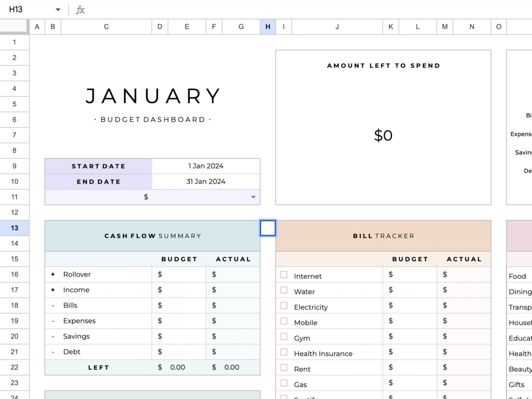Click the Expenses row label
This screenshot has height=399, width=532.
pyautogui.click(x=79, y=321)
